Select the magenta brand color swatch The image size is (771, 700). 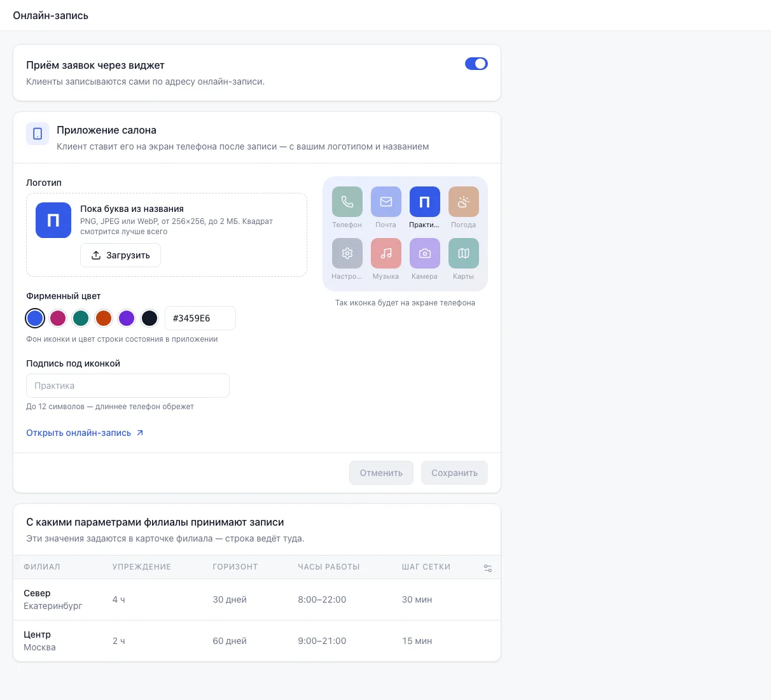[58, 318]
